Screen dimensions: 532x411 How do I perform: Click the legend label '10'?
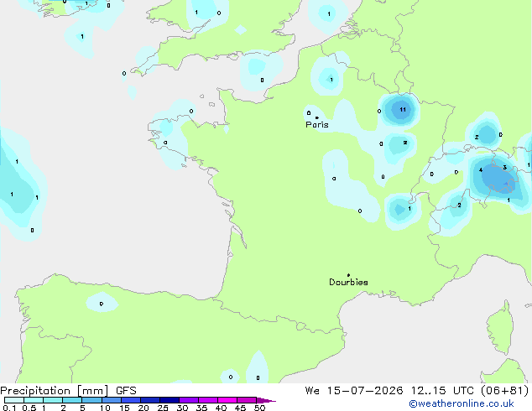pos(105,408)
